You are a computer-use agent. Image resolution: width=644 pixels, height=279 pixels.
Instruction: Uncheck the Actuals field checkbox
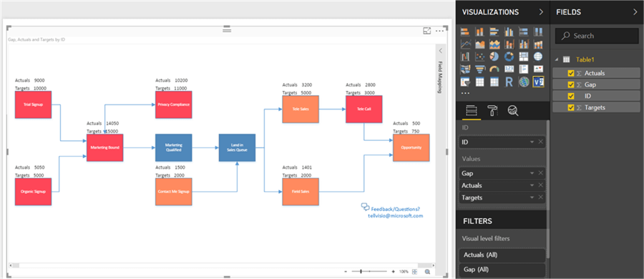pyautogui.click(x=570, y=73)
